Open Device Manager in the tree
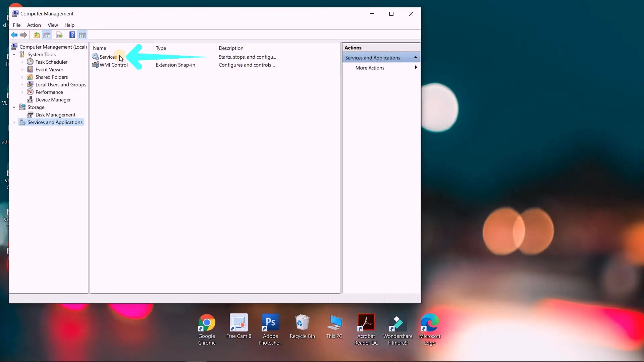644x362 pixels. pos(53,100)
